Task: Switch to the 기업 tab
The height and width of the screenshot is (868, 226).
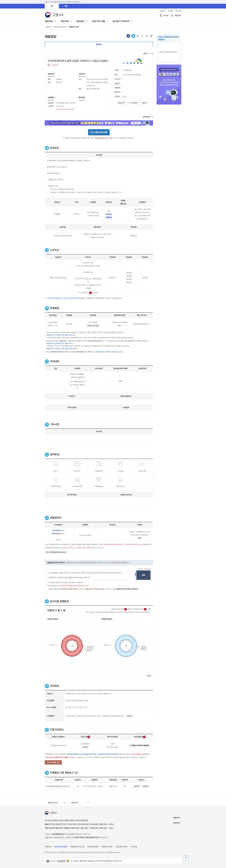Action: coord(66,6)
